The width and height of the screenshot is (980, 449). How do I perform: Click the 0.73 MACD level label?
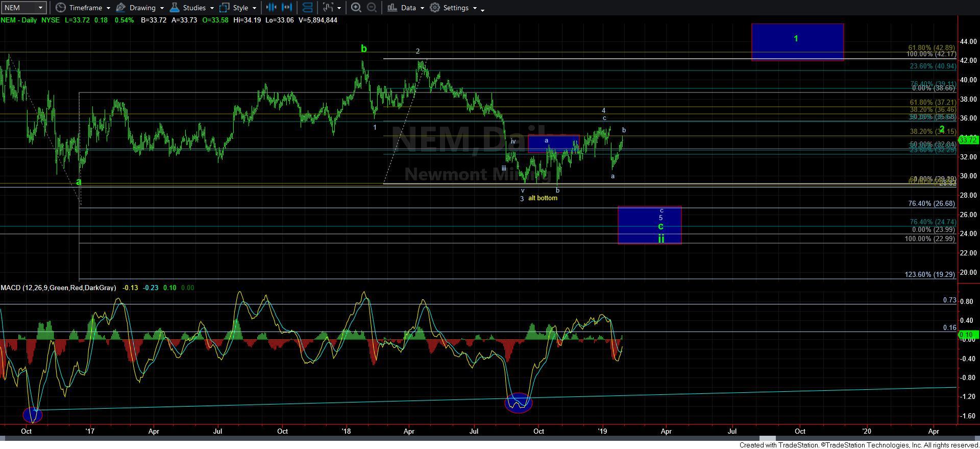(x=949, y=300)
